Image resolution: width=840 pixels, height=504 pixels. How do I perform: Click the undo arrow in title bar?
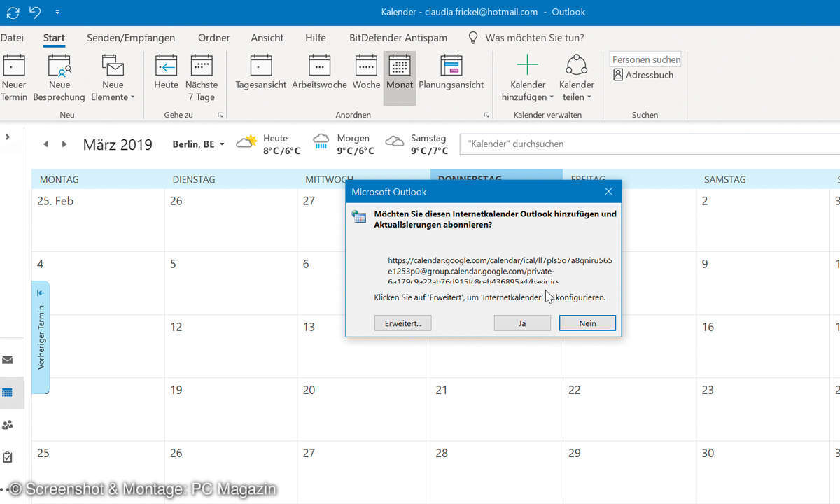35,12
